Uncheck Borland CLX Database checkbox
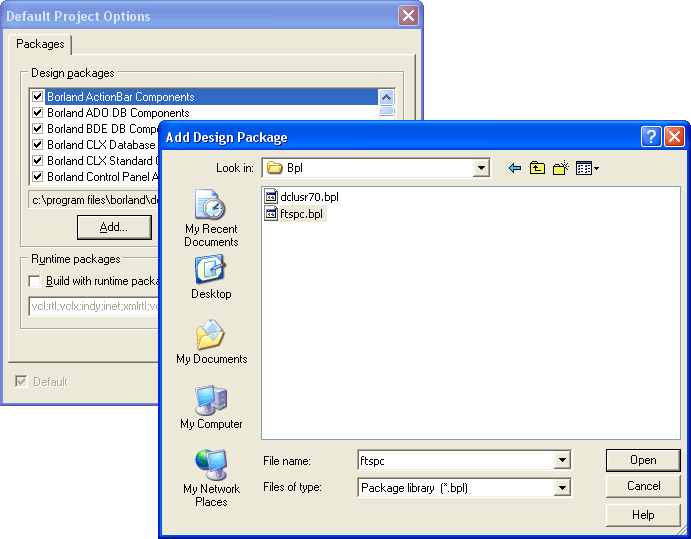Image resolution: width=691 pixels, height=539 pixels. coord(37,145)
